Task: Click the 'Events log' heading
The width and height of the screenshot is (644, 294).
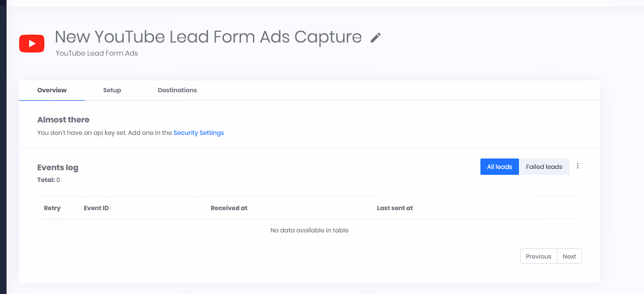Action: click(58, 168)
